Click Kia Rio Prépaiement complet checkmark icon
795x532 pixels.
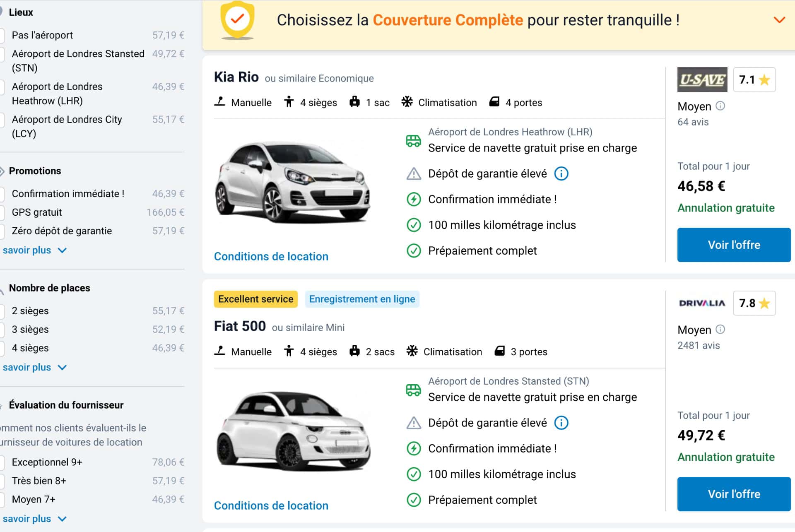click(414, 250)
